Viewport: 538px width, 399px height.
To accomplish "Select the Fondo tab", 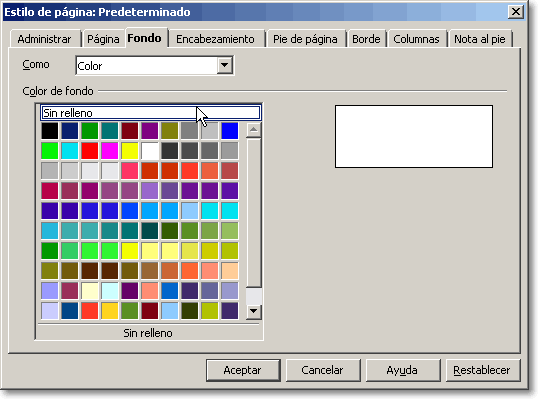I will pos(144,38).
